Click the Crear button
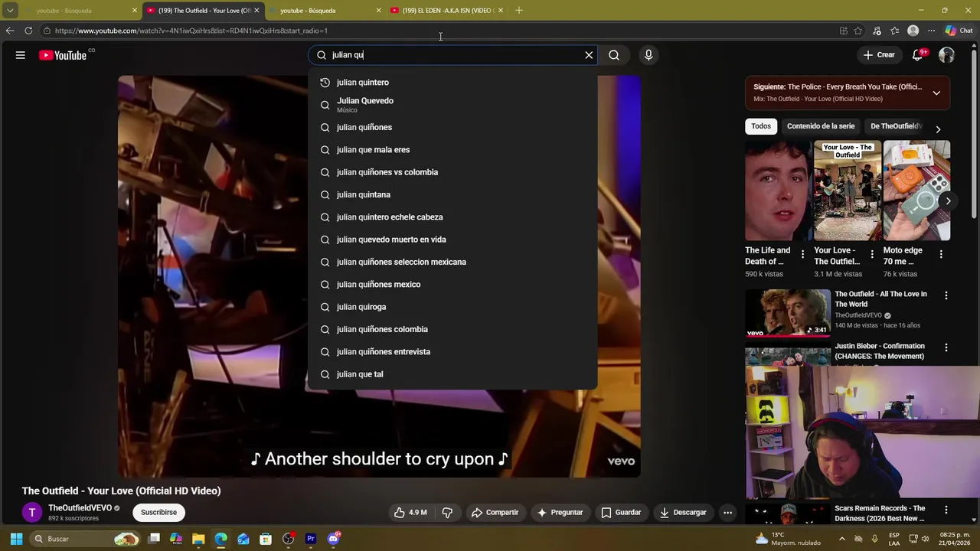Viewport: 980px width, 551px height. click(878, 55)
